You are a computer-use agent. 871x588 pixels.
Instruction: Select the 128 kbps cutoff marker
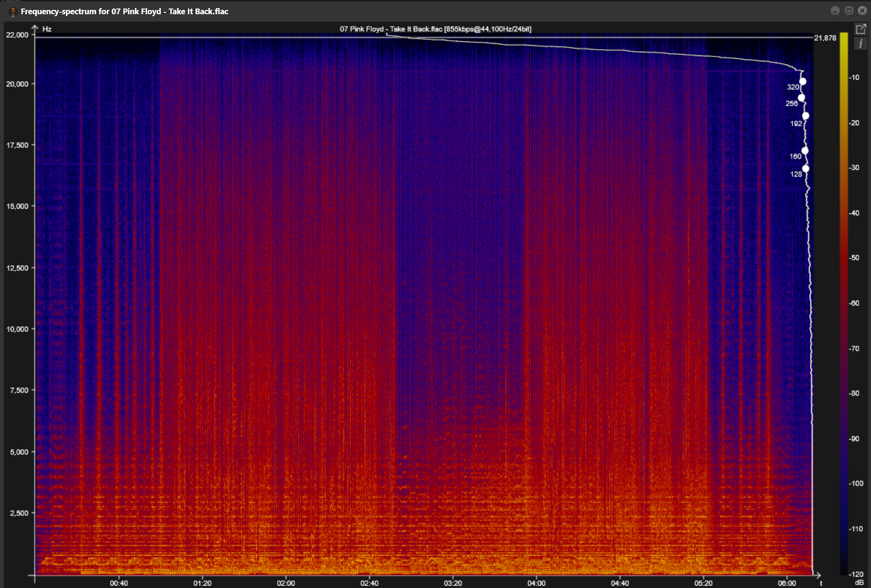[x=806, y=168]
